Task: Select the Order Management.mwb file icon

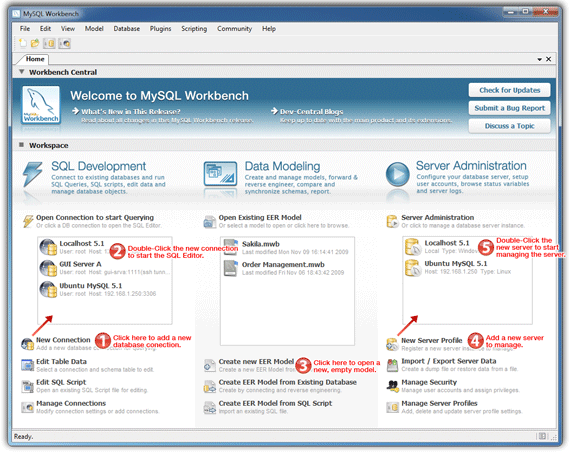Action: tap(230, 268)
